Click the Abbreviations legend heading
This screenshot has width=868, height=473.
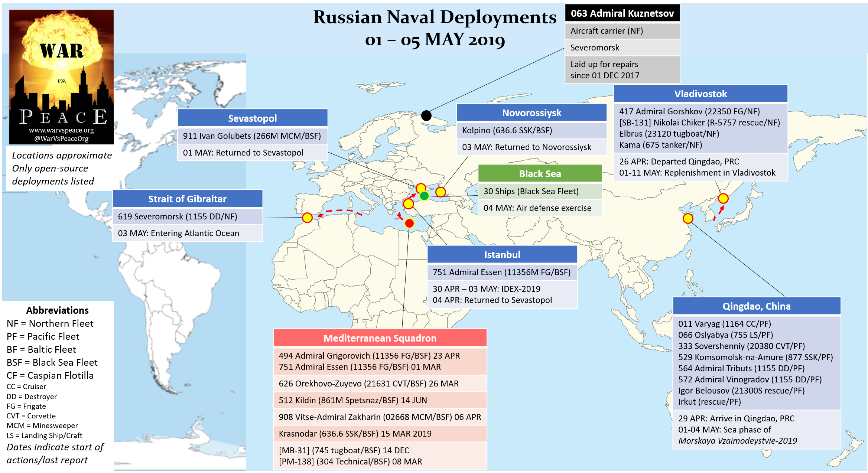[x=58, y=310]
